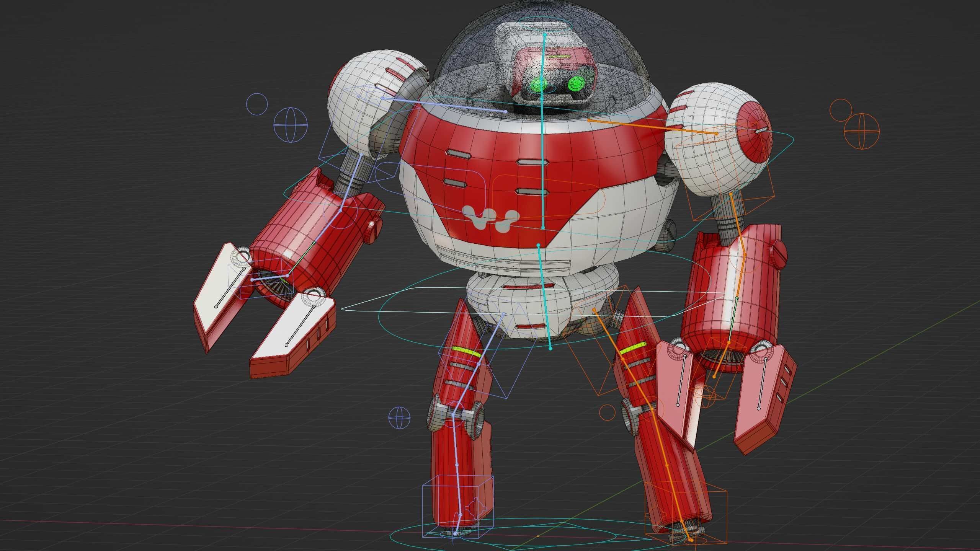Click the orange forearm bone inside the red arm
Viewport: 980px width, 551px height.
pos(741,276)
